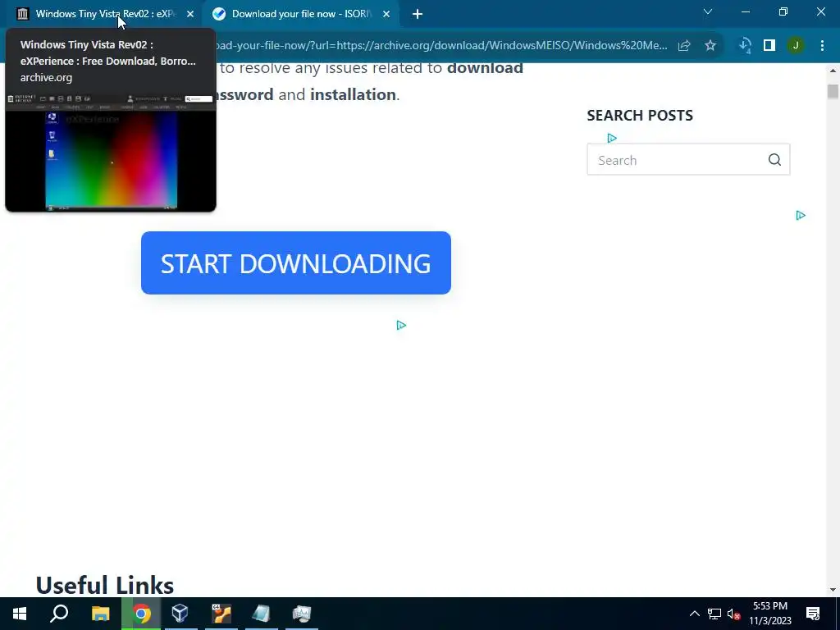Open Windows taskbar search
The height and width of the screenshot is (630, 840).
[x=59, y=614]
